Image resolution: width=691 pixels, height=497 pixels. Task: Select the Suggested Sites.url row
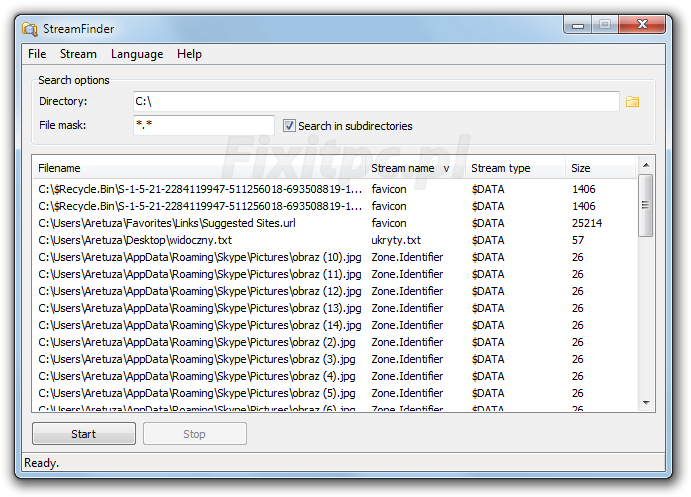point(335,223)
